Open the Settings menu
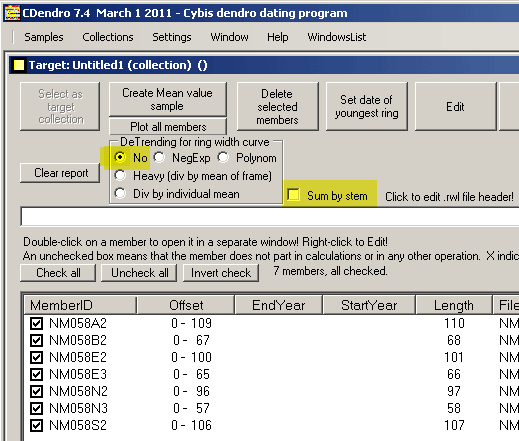This screenshot has height=441, width=519. coord(172,37)
